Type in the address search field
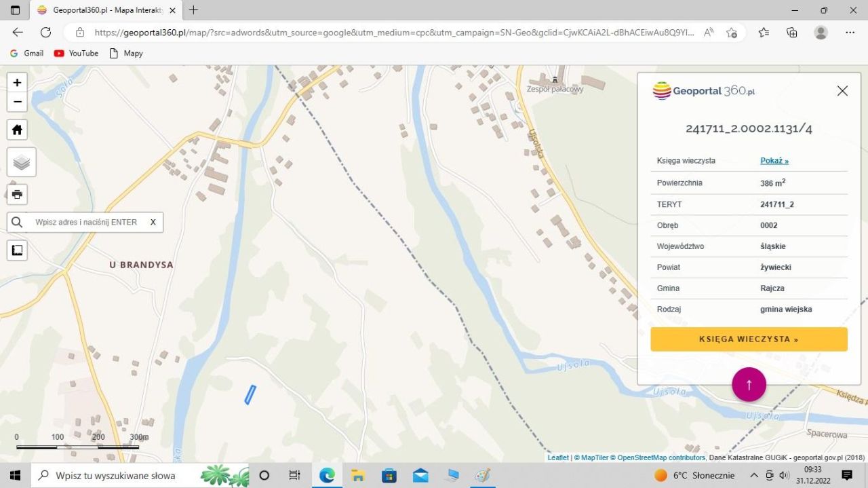Image resolution: width=868 pixels, height=488 pixels. pyautogui.click(x=86, y=222)
